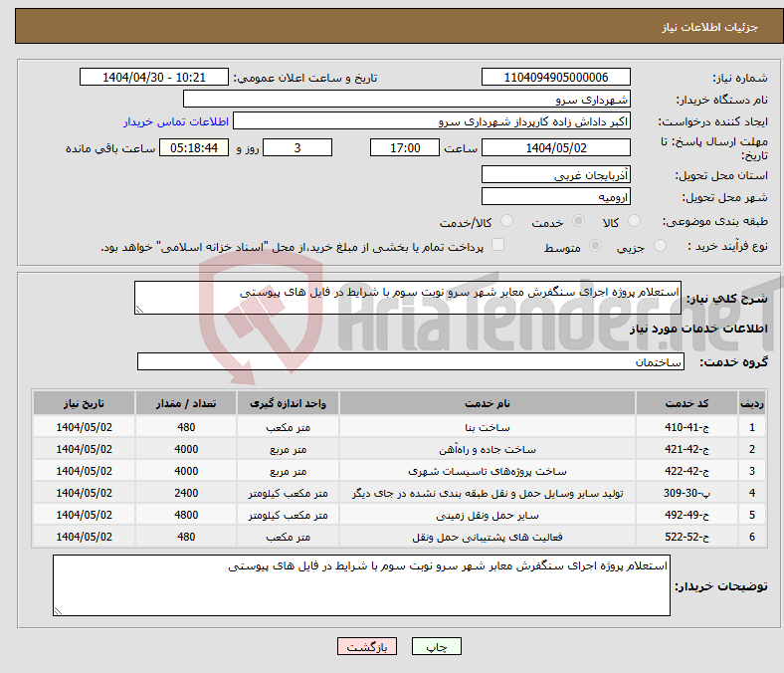The height and width of the screenshot is (673, 784).
Task: Click the تعداد / مقدار column header
Action: click(186, 403)
